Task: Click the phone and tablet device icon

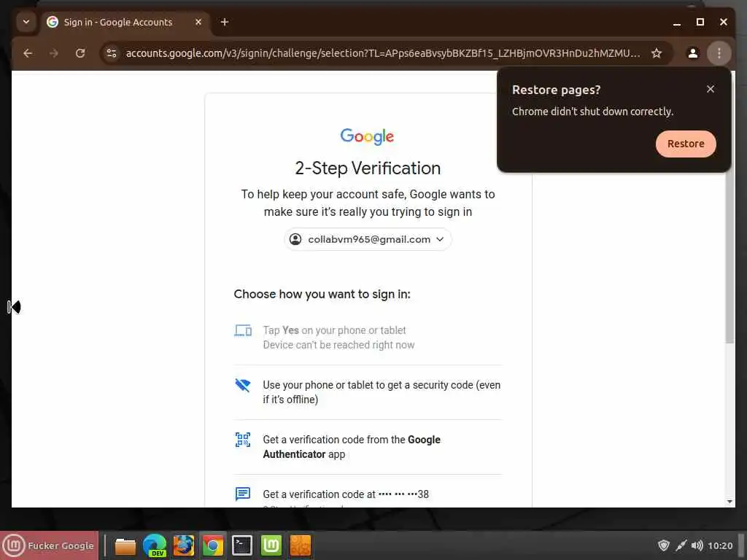Action: 243,330
